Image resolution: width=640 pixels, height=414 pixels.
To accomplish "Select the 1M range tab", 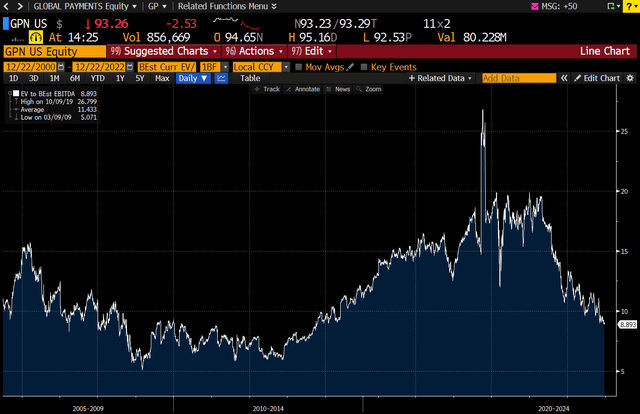I will (54, 78).
